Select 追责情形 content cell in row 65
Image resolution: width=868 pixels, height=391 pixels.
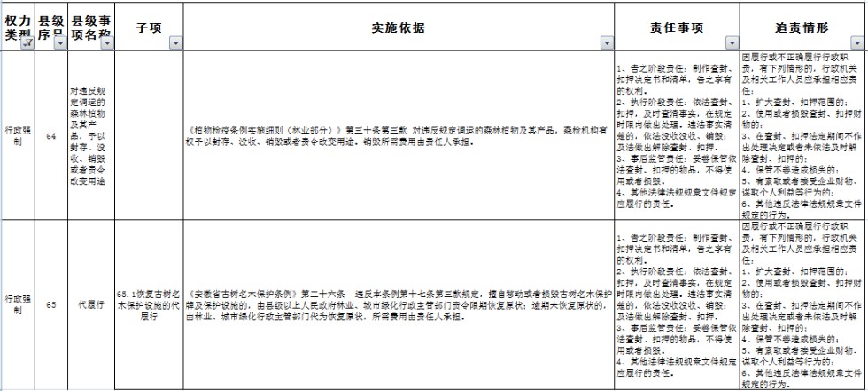(x=802, y=304)
